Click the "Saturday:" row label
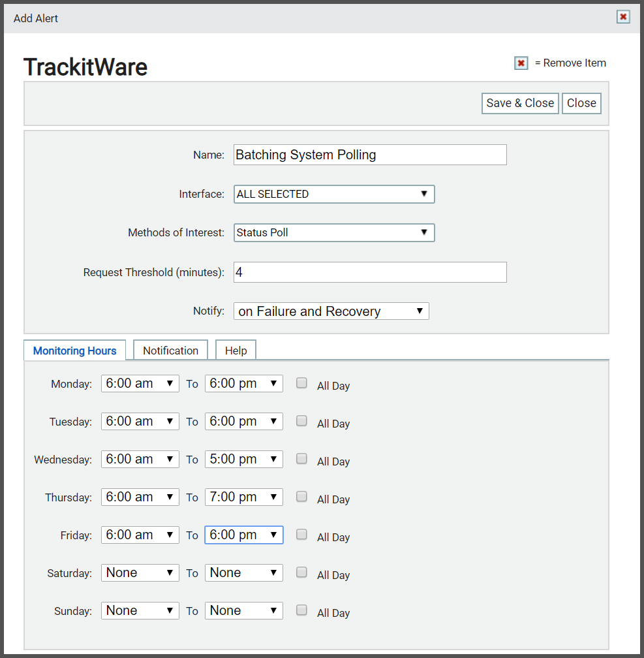 coord(70,573)
